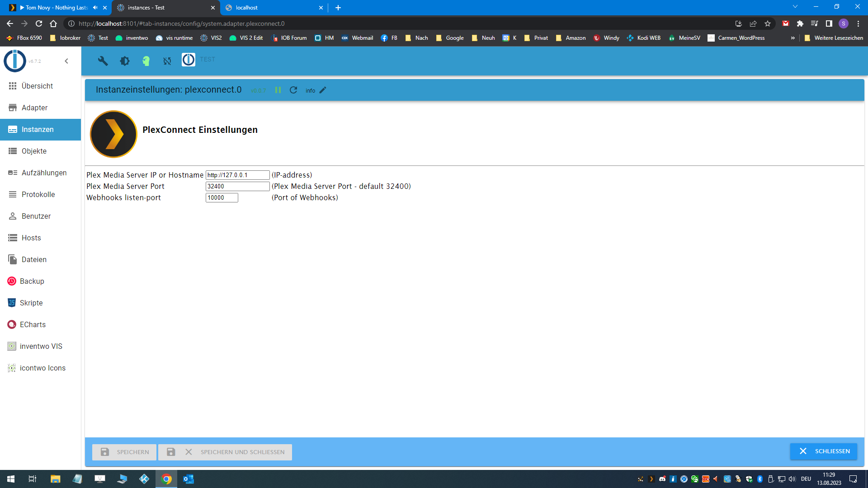Screen dimensions: 868x488
Task: Click the green expert mode head icon
Action: [146, 61]
